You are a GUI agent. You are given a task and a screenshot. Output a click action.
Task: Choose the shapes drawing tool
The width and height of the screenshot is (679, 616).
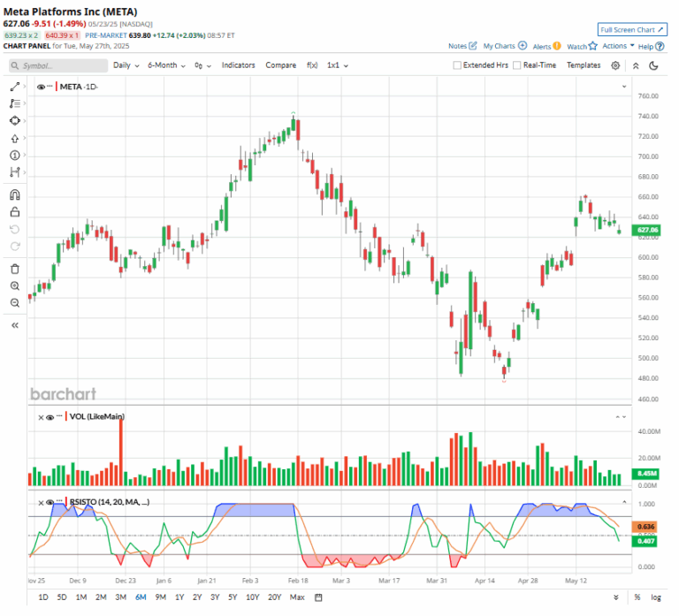[15, 121]
